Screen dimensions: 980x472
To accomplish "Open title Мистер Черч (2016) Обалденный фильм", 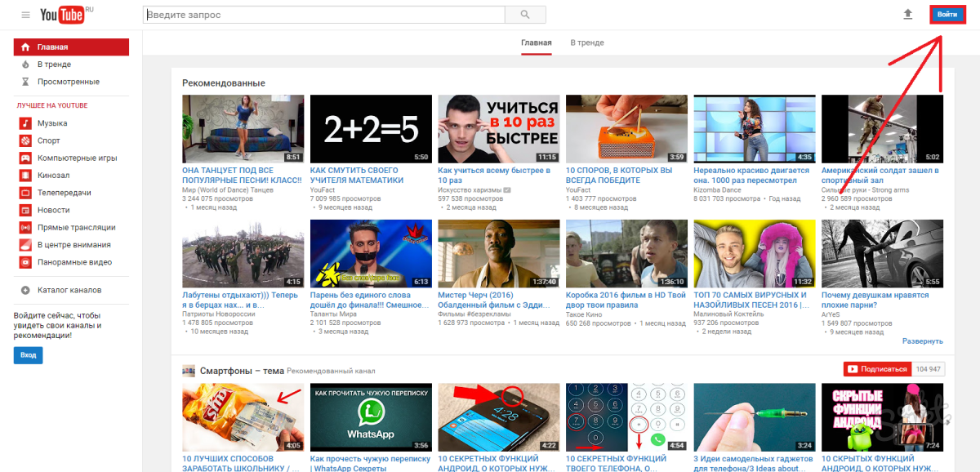I will point(496,300).
